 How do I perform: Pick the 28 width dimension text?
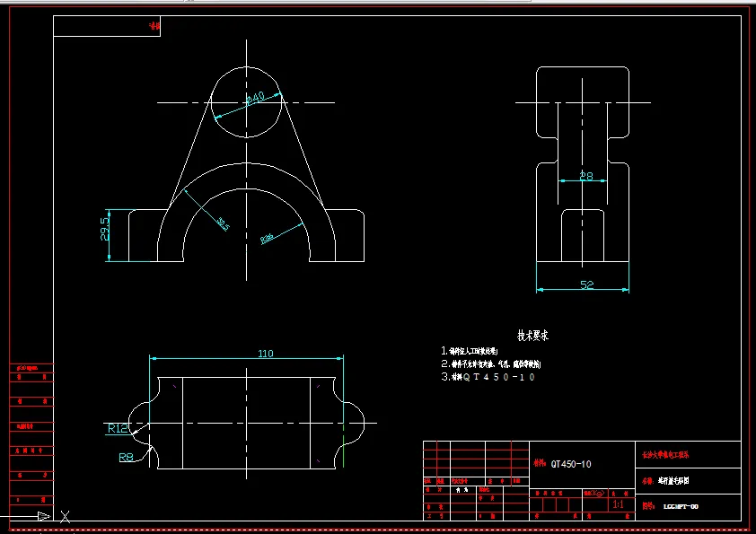(x=585, y=176)
